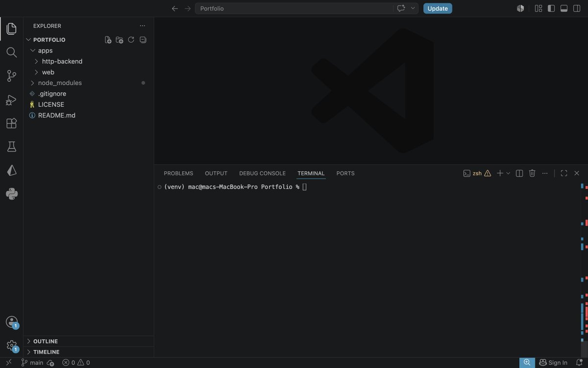Viewport: 588px width, 368px height.
Task: Maximize the terminal panel size
Action: point(564,173)
